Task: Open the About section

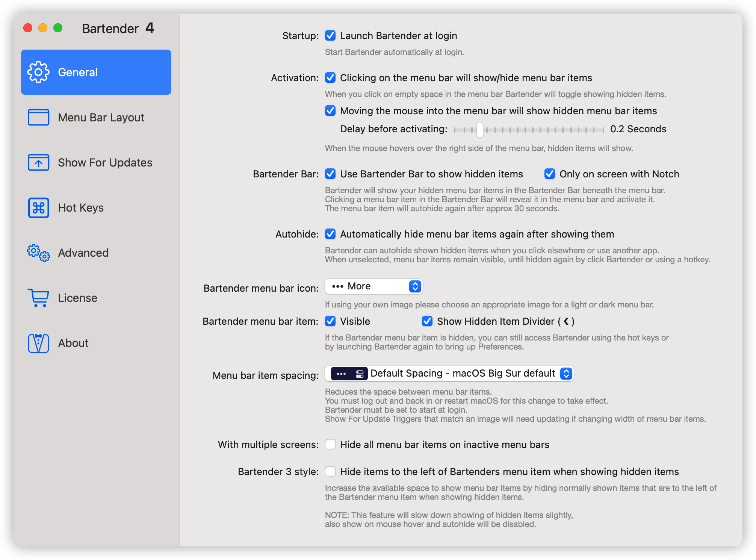Action: pyautogui.click(x=96, y=343)
